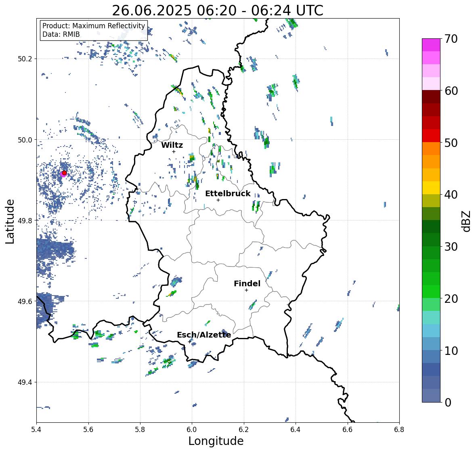Click the longitude tick label 5.6
Screen dimensions: 476x451
[88, 430]
